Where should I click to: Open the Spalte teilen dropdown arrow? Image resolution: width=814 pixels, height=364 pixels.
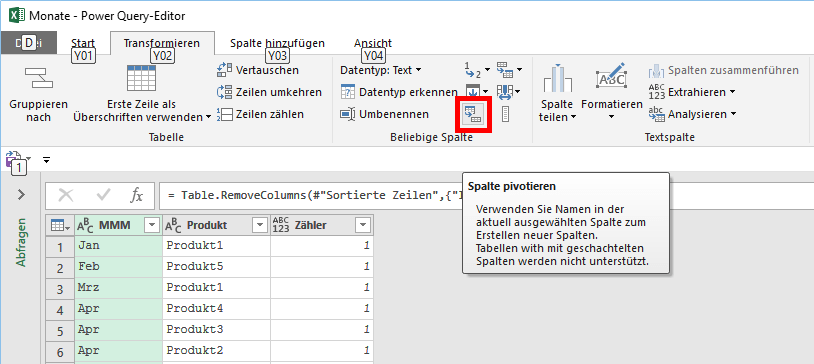click(573, 117)
